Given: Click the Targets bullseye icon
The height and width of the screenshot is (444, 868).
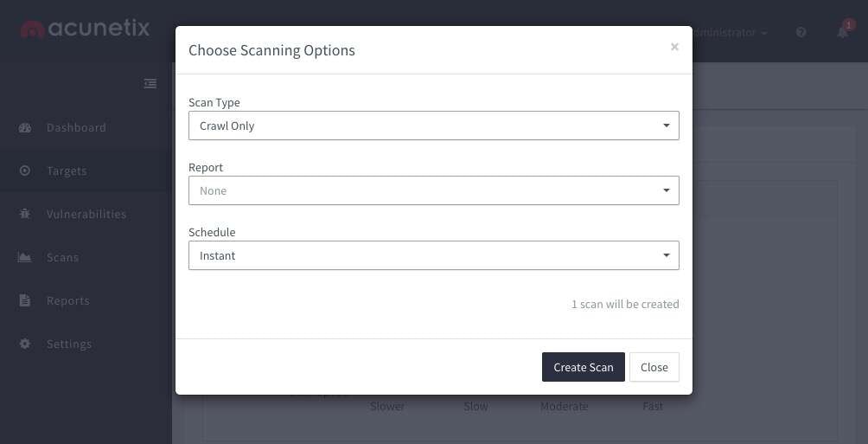Looking at the screenshot, I should (25, 171).
